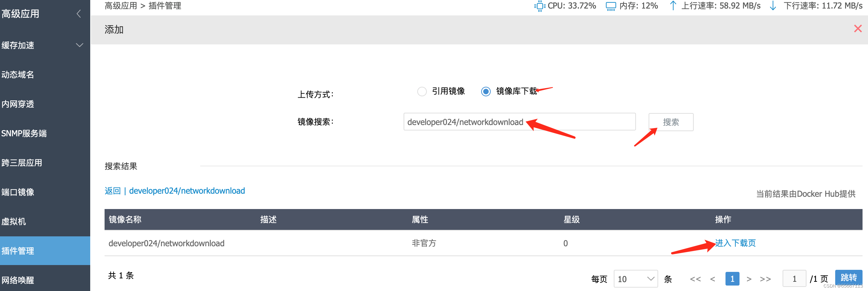This screenshot has height=291, width=868.
Task: Click the 镜像名称 column header
Action: (125, 219)
